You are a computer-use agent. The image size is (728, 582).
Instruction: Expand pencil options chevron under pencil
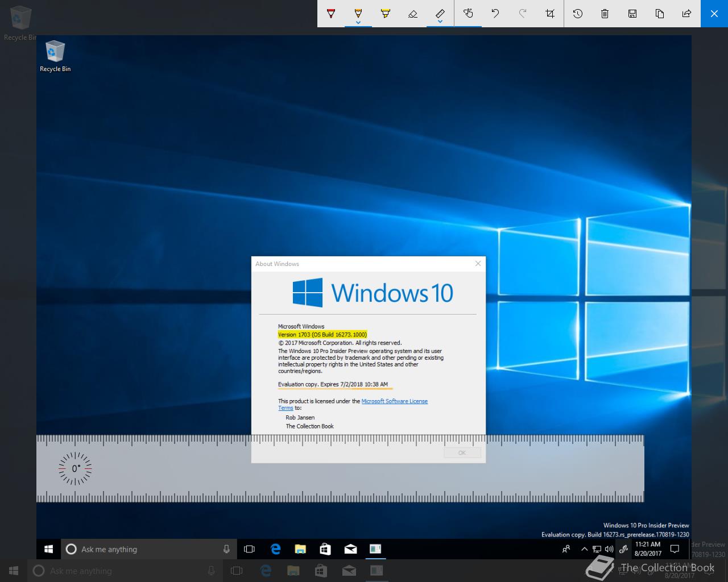point(358,22)
